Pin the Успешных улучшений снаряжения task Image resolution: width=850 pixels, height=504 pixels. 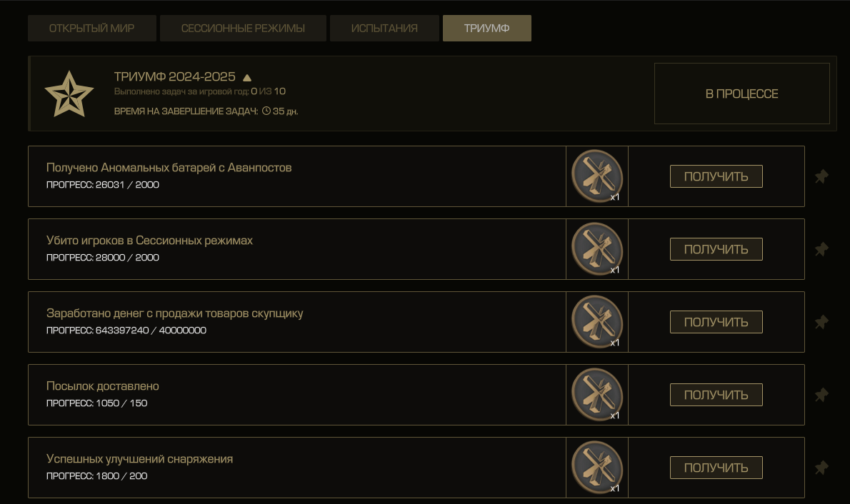(821, 468)
